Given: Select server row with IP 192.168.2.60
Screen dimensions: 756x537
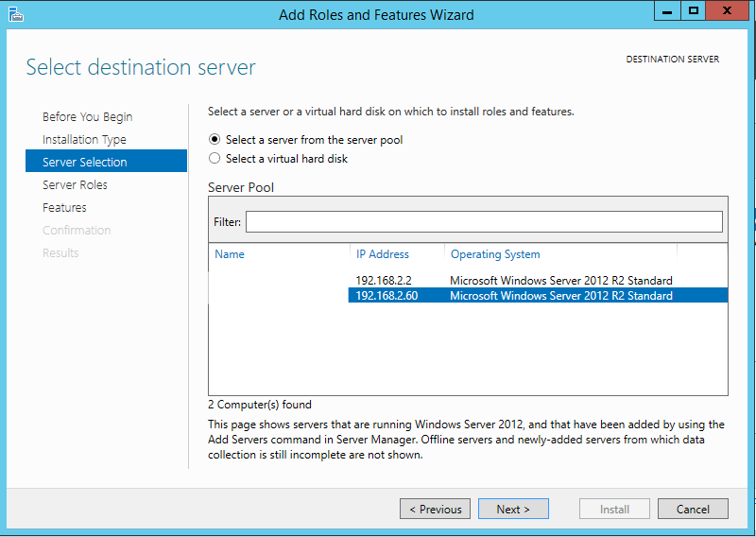Looking at the screenshot, I should click(468, 295).
